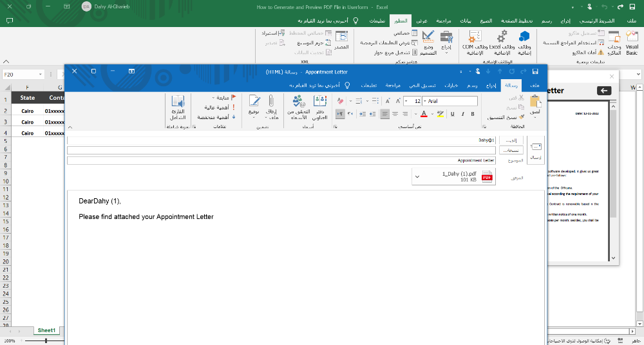
Task: Open the Immersive Reader icon
Action: (178, 101)
